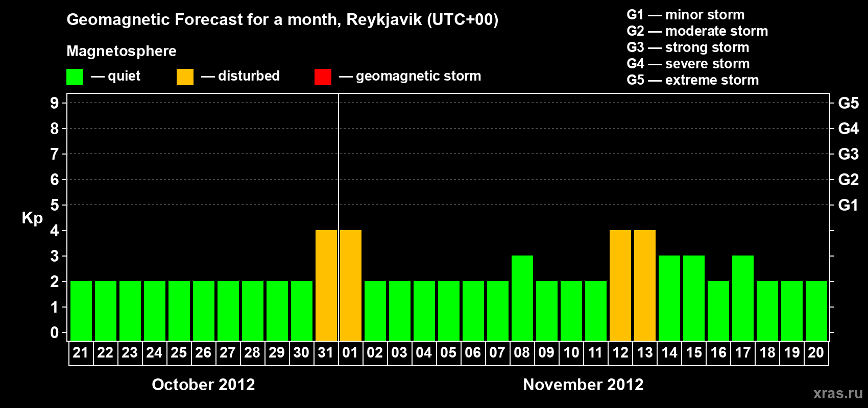The width and height of the screenshot is (868, 408).
Task: Select the green bar for November 16
Action: point(718,311)
